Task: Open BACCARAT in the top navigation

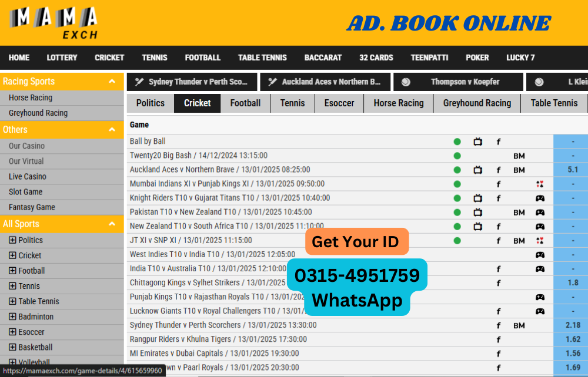Action: coord(323,58)
